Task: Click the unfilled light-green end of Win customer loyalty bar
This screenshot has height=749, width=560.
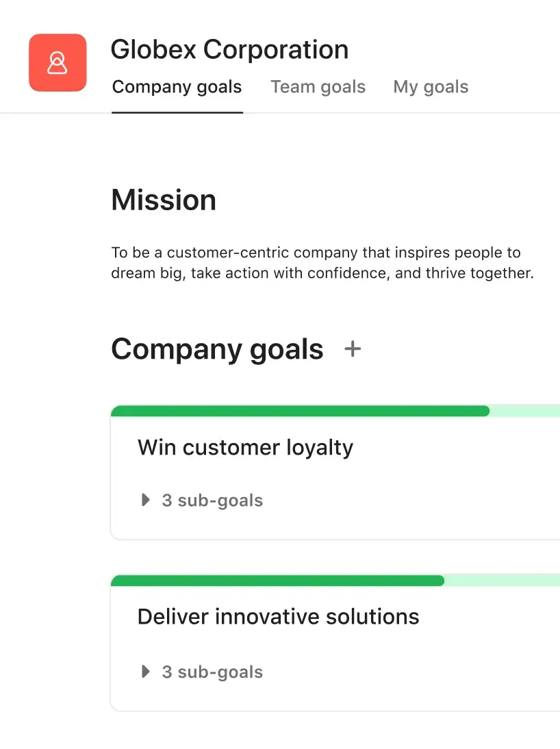Action: click(524, 411)
